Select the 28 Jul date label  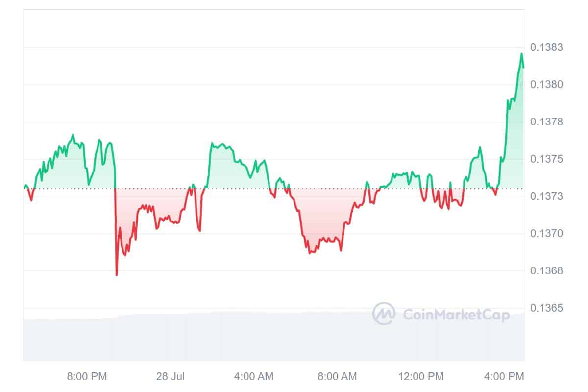pos(171,377)
